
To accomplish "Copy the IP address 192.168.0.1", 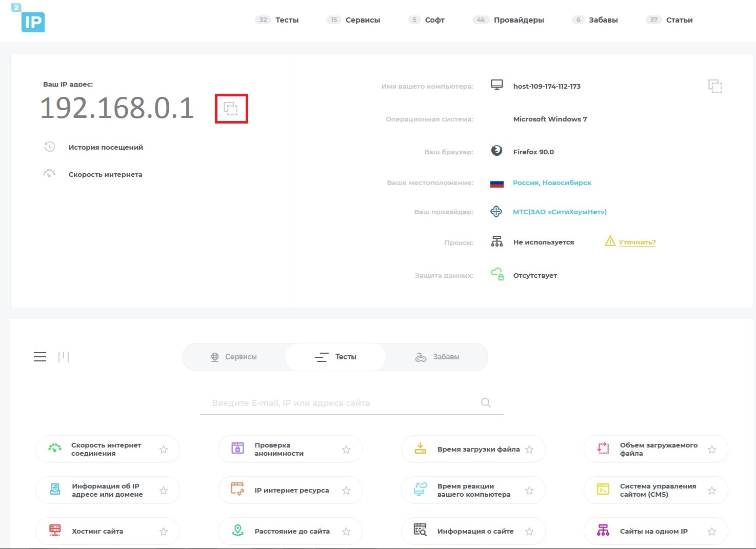I will [x=231, y=108].
